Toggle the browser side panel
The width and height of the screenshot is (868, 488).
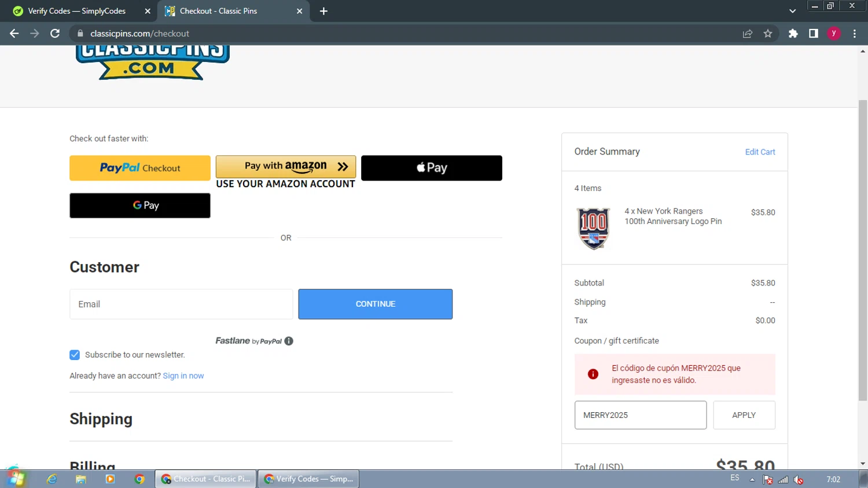814,34
